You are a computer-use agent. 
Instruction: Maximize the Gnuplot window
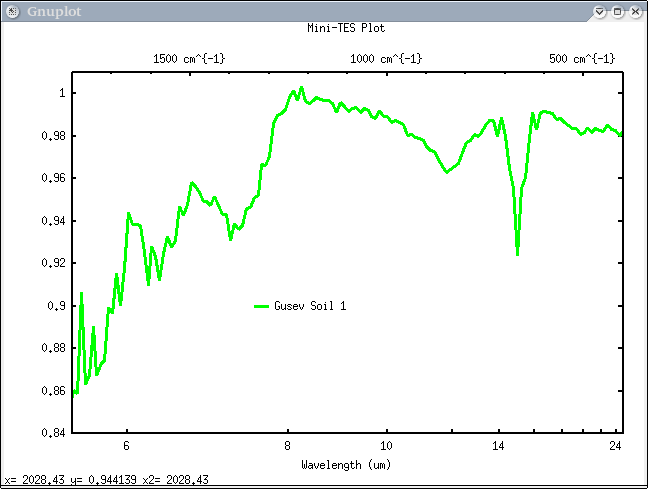pyautogui.click(x=617, y=12)
